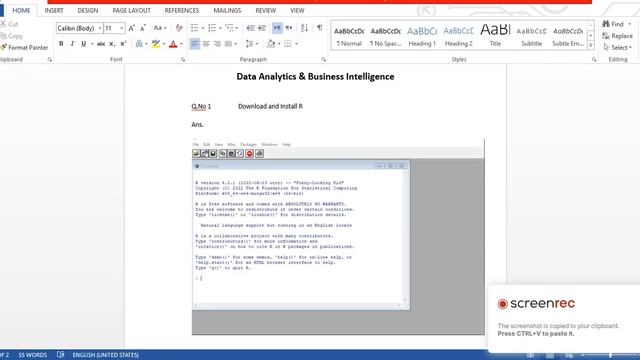Click English (United States) language indicator

click(105, 355)
